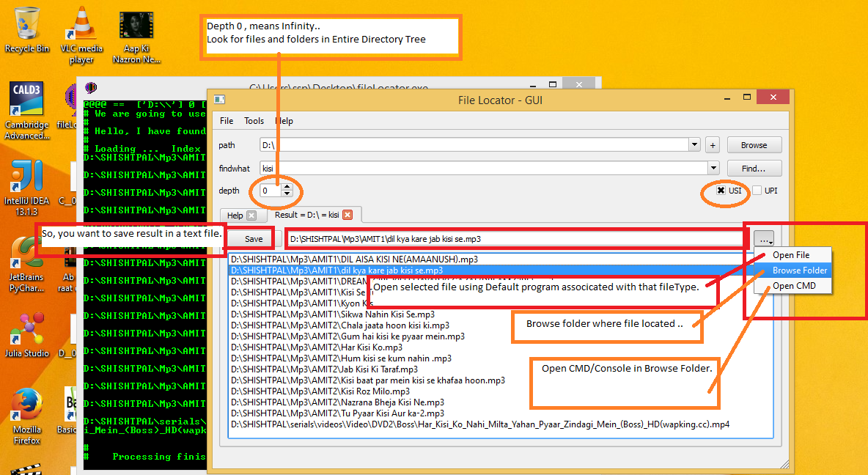Viewport: 868px width, 475px height.
Task: Launch IntelliJ IDEA 13.1.3 shortcut
Action: pos(26,188)
